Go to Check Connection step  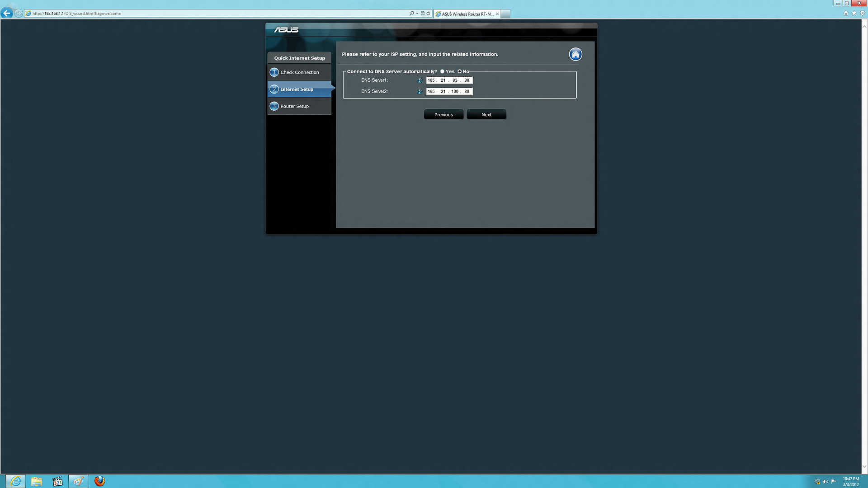coord(299,72)
